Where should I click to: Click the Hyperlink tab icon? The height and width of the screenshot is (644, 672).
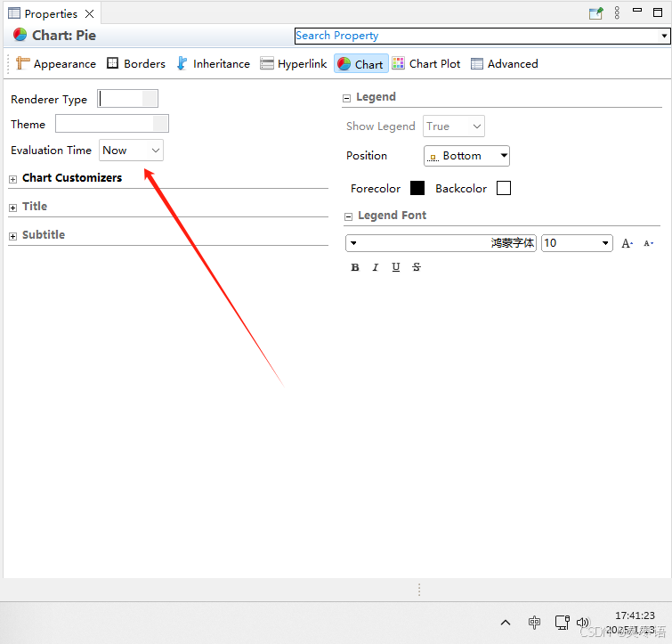[266, 63]
